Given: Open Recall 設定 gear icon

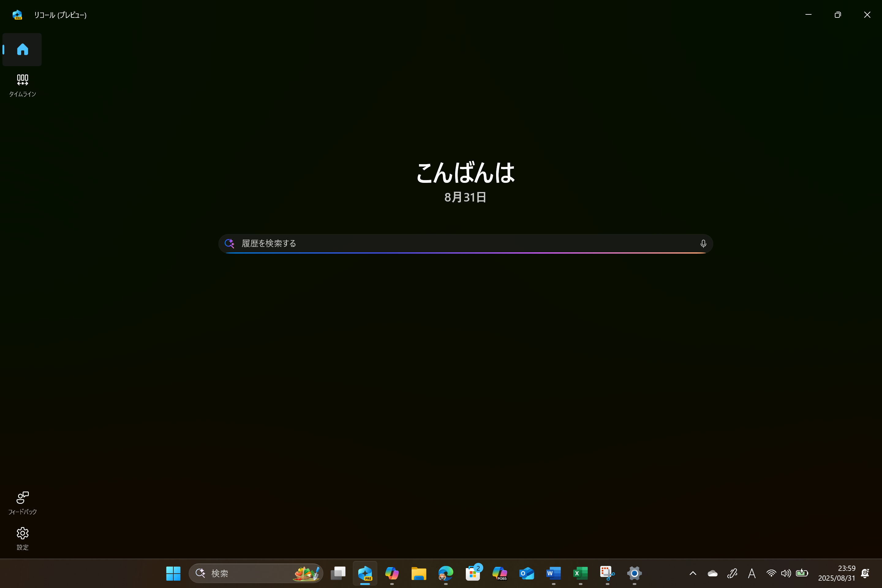Looking at the screenshot, I should click(22, 538).
